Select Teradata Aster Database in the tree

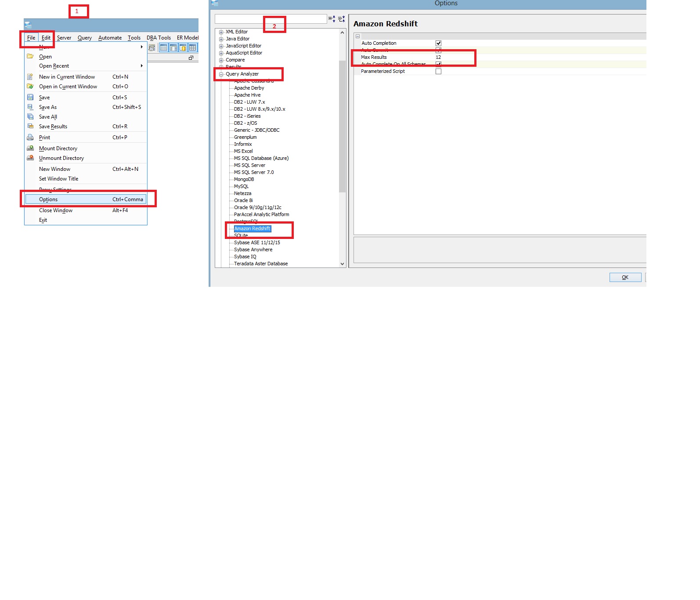pos(261,264)
